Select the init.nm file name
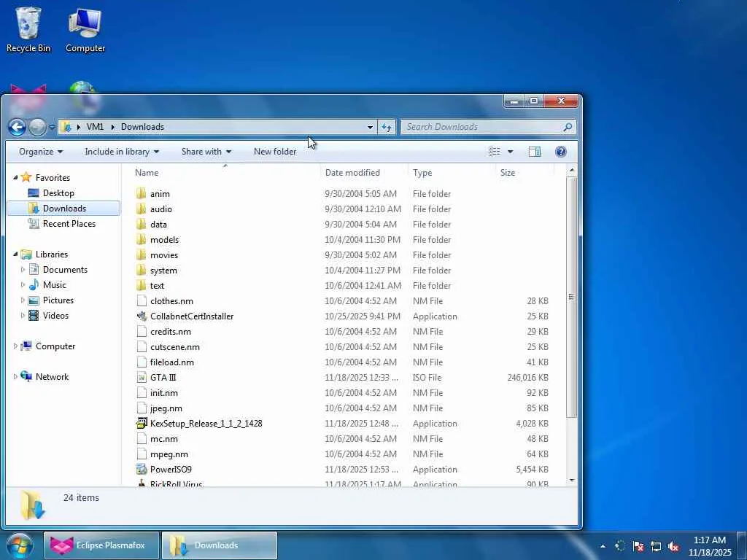The image size is (747, 560). (x=164, y=393)
